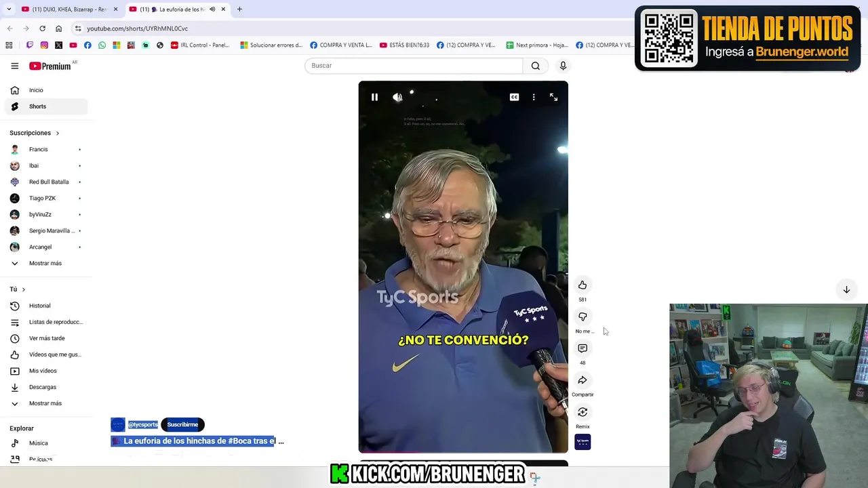Open Descargas in the sidebar
Image resolution: width=868 pixels, height=488 pixels.
(x=46, y=387)
